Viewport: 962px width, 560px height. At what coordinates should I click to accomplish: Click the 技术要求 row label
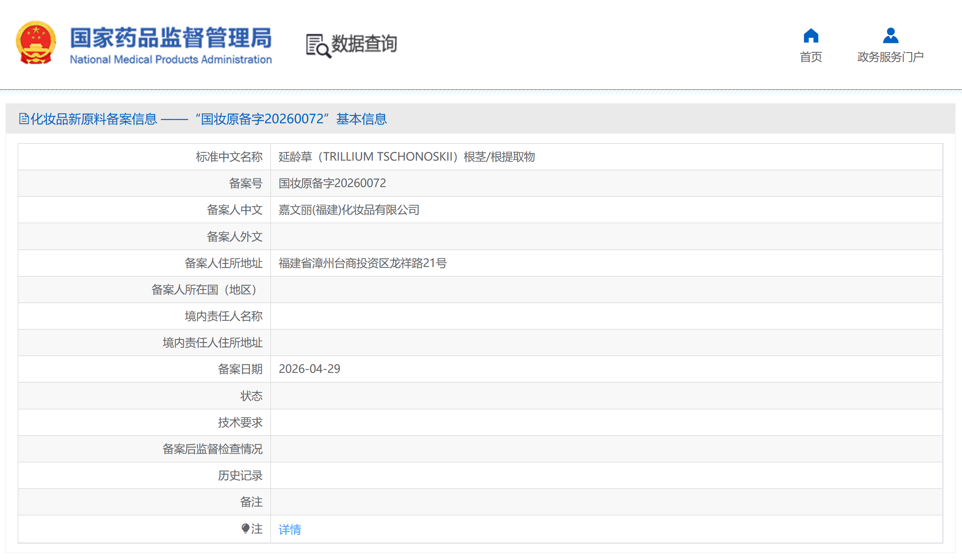(240, 422)
